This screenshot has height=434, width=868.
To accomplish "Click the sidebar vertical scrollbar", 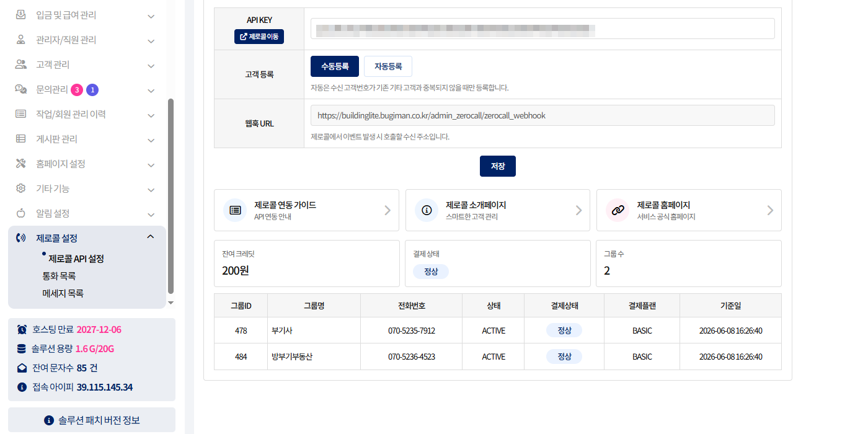I will point(170,196).
